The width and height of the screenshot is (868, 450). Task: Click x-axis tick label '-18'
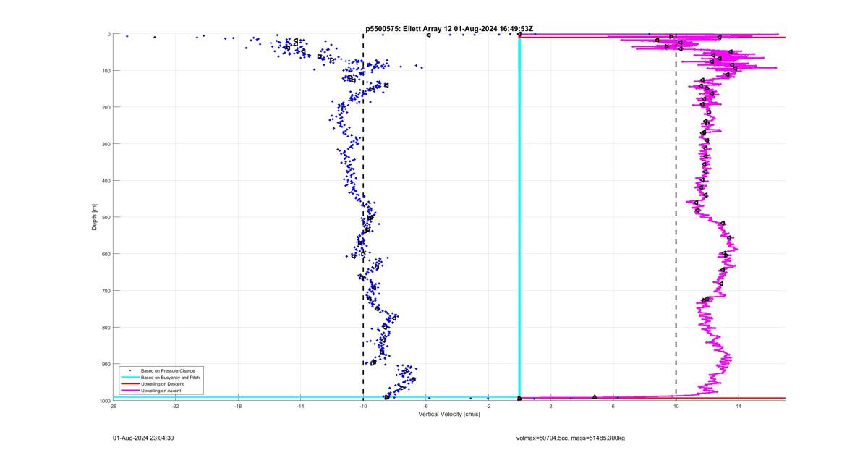coord(238,406)
